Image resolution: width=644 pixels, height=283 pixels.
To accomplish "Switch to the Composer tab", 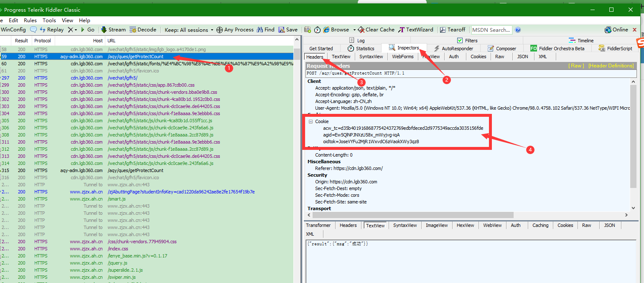I will 502,49.
